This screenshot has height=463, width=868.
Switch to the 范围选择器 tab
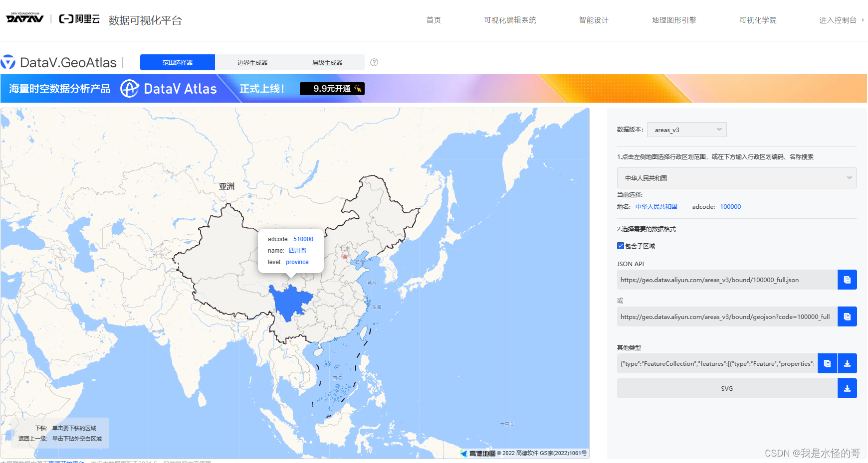tap(178, 62)
